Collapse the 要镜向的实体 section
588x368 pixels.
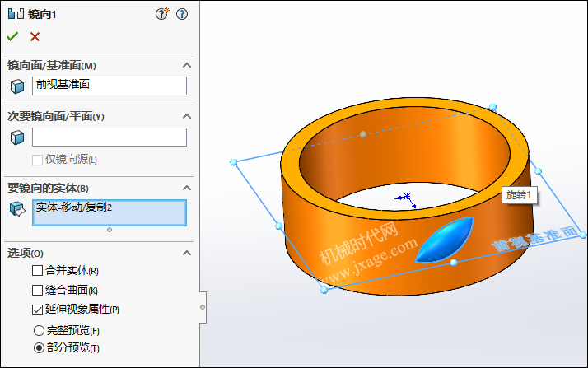(x=187, y=188)
